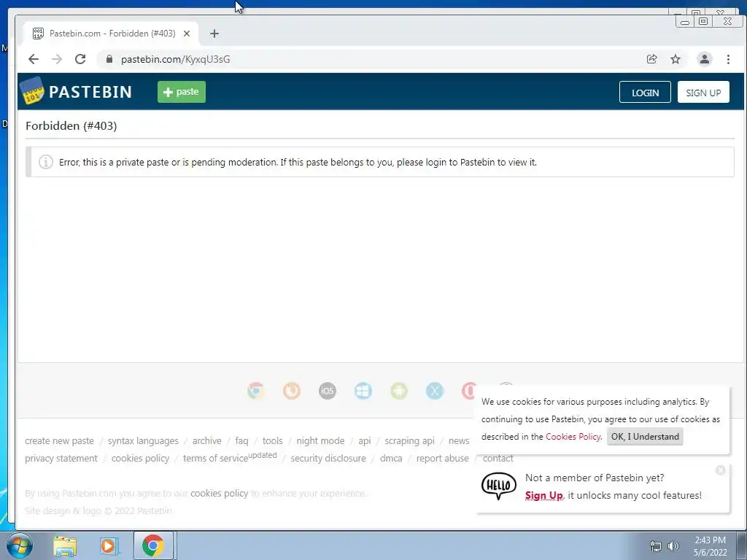This screenshot has height=560, width=747.
Task: Click the browser forward arrow
Action: click(x=57, y=59)
